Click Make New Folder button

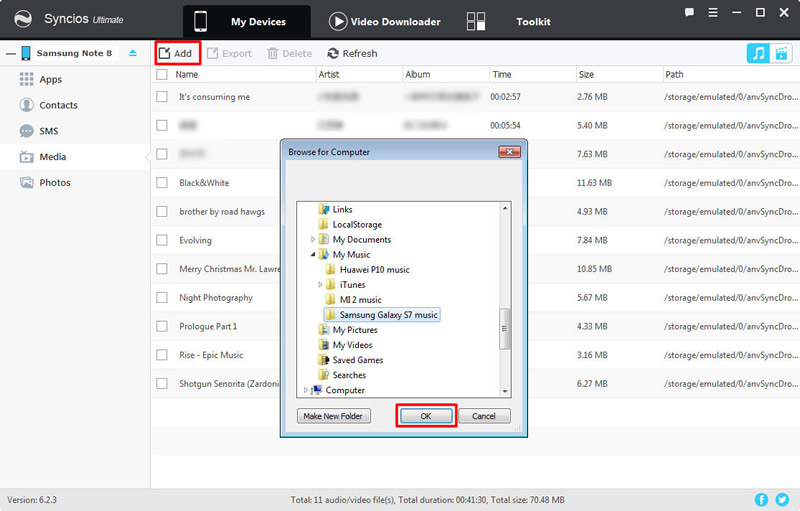(334, 416)
